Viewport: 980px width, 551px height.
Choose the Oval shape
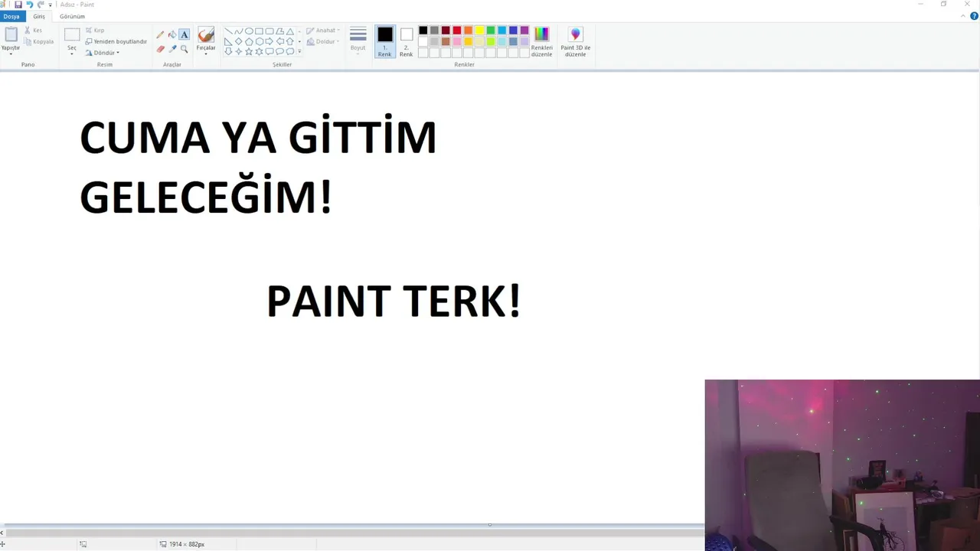(x=249, y=31)
